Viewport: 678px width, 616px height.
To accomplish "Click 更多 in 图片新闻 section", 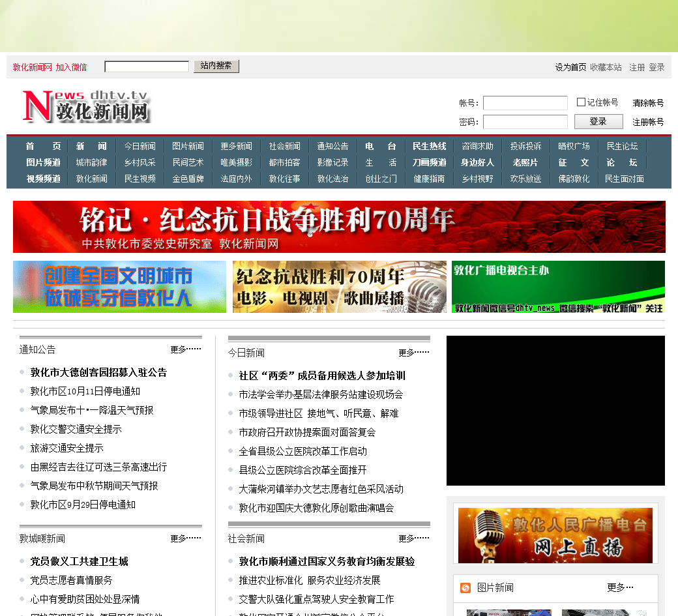I will (620, 587).
